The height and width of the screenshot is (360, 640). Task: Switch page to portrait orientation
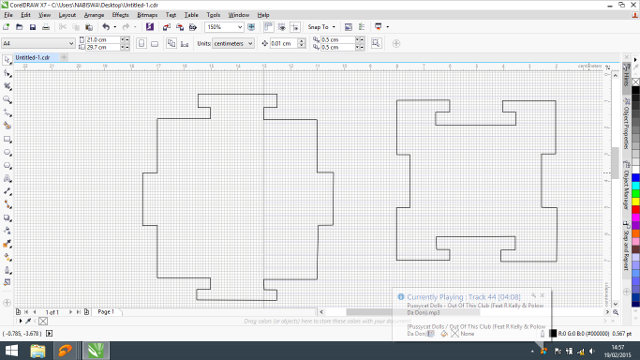141,43
